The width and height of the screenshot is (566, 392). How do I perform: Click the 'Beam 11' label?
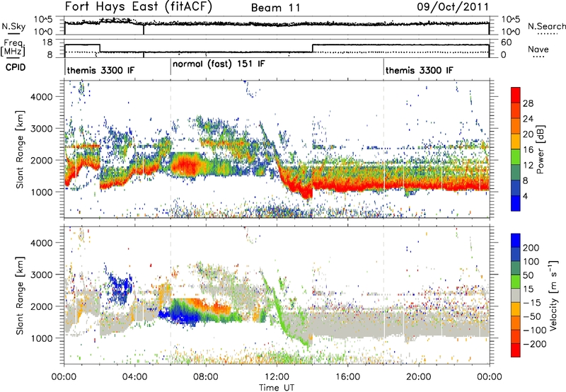275,8
